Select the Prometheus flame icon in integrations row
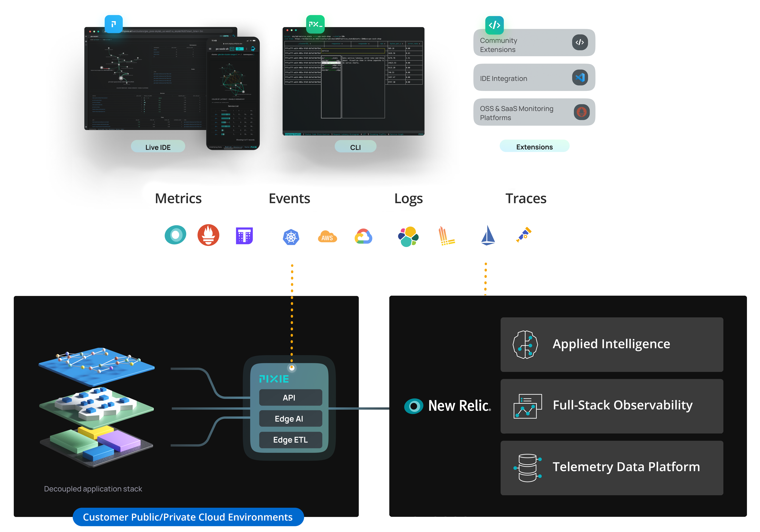The width and height of the screenshot is (760, 532). pyautogui.click(x=208, y=235)
